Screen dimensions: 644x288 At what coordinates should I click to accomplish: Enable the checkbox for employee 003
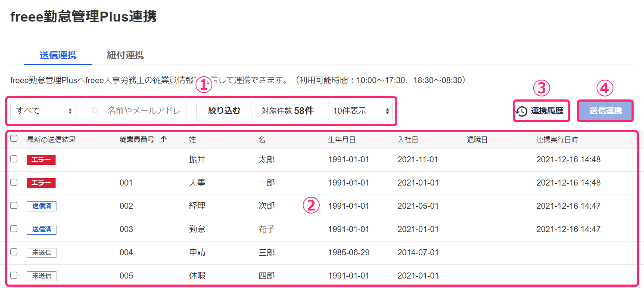(x=14, y=229)
